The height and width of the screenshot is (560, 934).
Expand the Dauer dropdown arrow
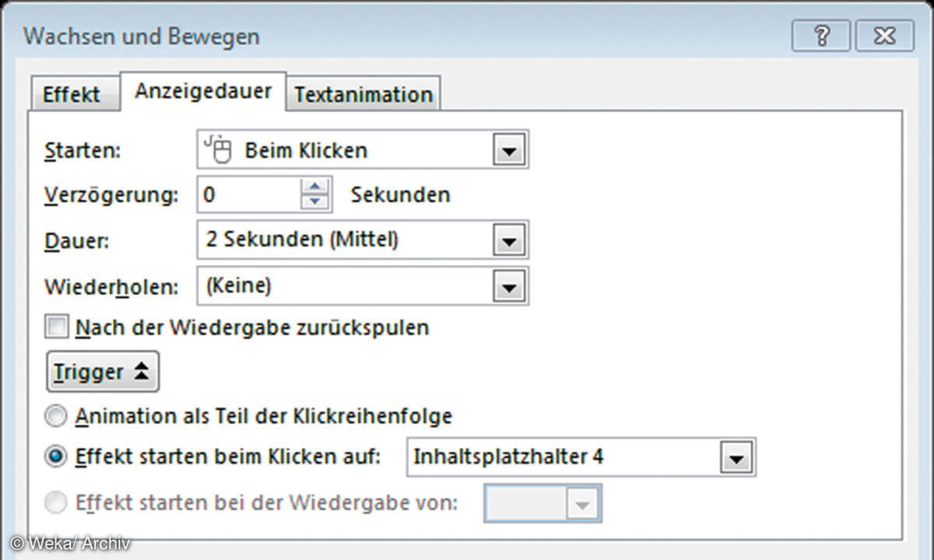click(x=509, y=240)
